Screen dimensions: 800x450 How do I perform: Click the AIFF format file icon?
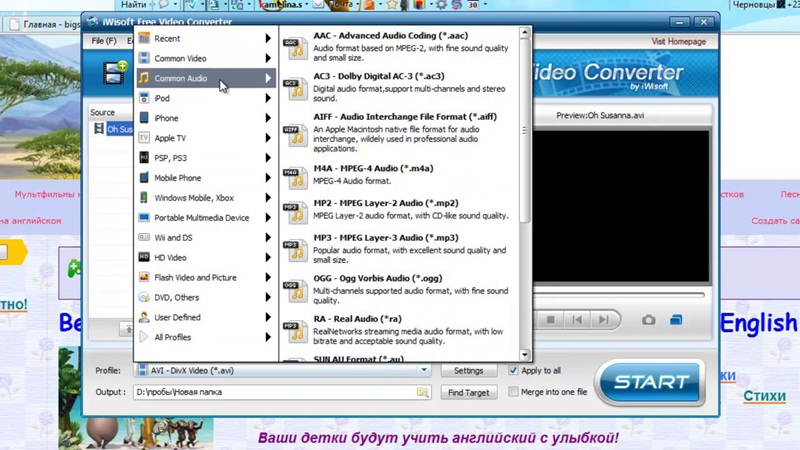[295, 135]
